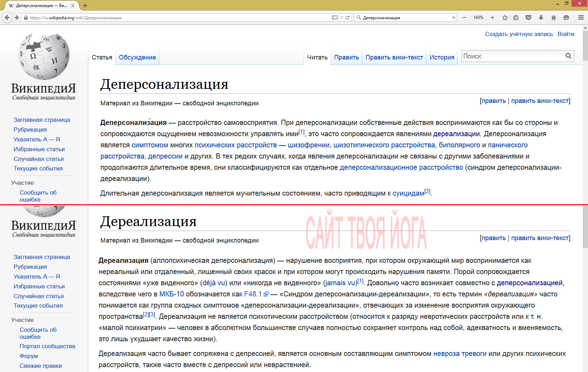Click Создать учётную запись link
Image resolution: width=588 pixels, height=372 pixels.
coord(519,34)
